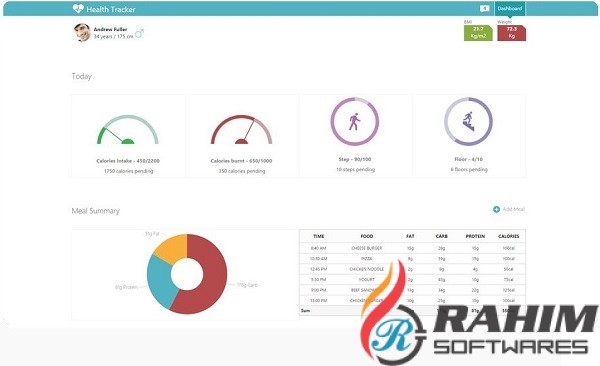Click the CARB column header

click(x=442, y=236)
